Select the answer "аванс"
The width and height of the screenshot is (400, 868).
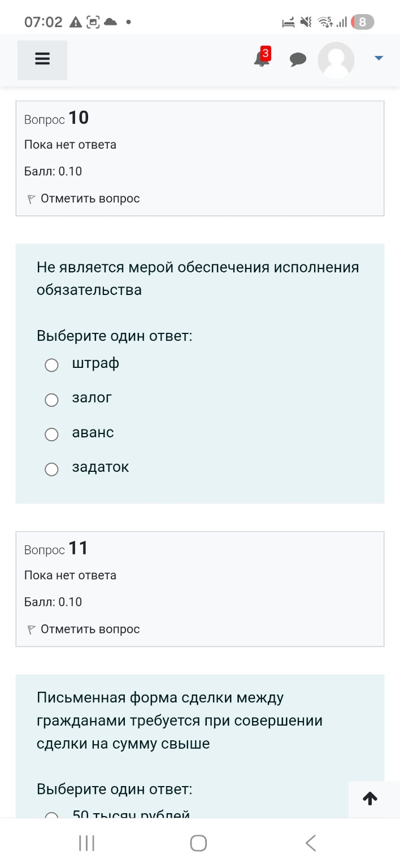(x=51, y=435)
